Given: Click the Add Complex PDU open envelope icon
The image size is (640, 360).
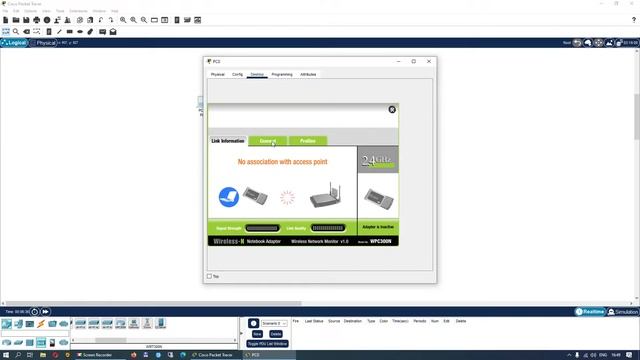Looking at the screenshot, I should coord(113,31).
